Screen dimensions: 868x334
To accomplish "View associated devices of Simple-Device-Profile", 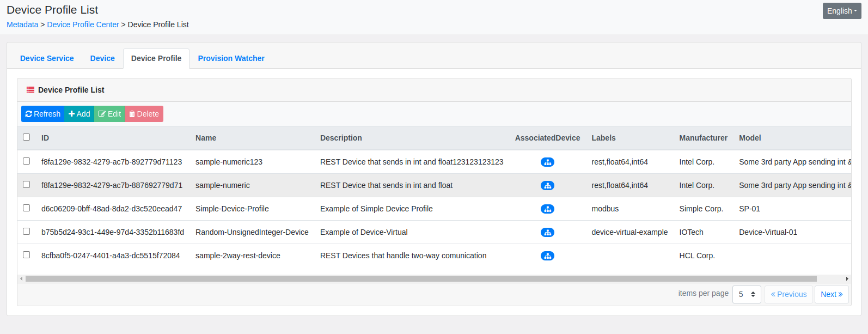I will 547,209.
